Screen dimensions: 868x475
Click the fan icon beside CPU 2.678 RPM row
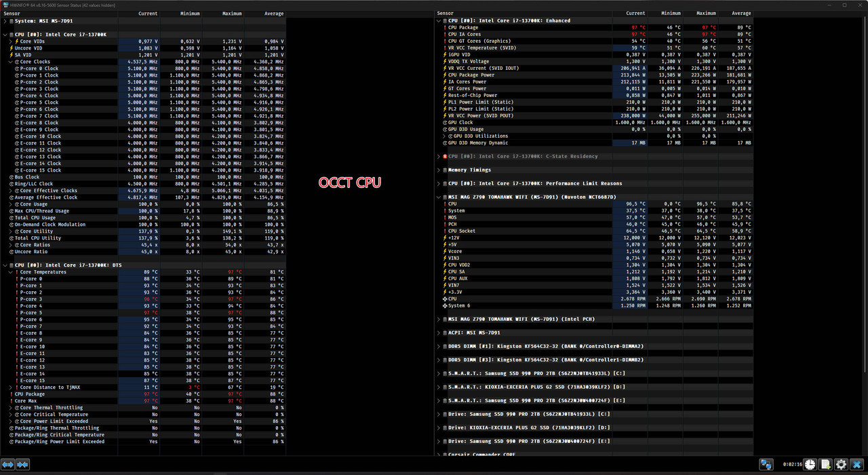pyautogui.click(x=445, y=299)
